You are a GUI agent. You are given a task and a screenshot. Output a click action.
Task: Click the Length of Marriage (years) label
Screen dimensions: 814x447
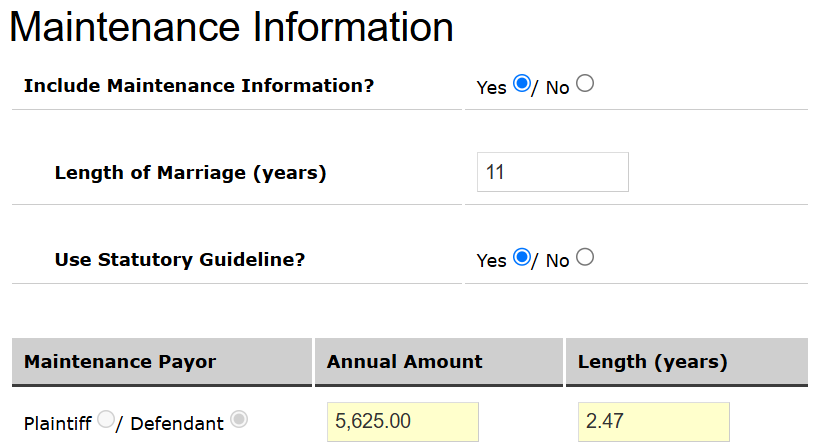point(190,173)
